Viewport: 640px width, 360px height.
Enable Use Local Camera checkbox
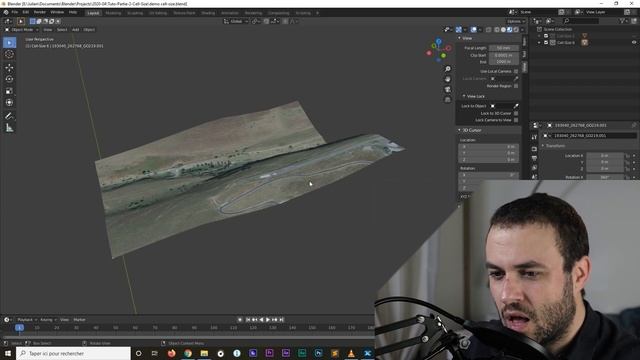(516, 71)
